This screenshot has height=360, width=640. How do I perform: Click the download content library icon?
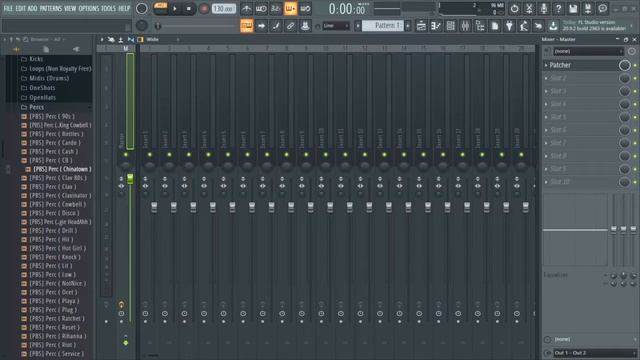(x=553, y=26)
